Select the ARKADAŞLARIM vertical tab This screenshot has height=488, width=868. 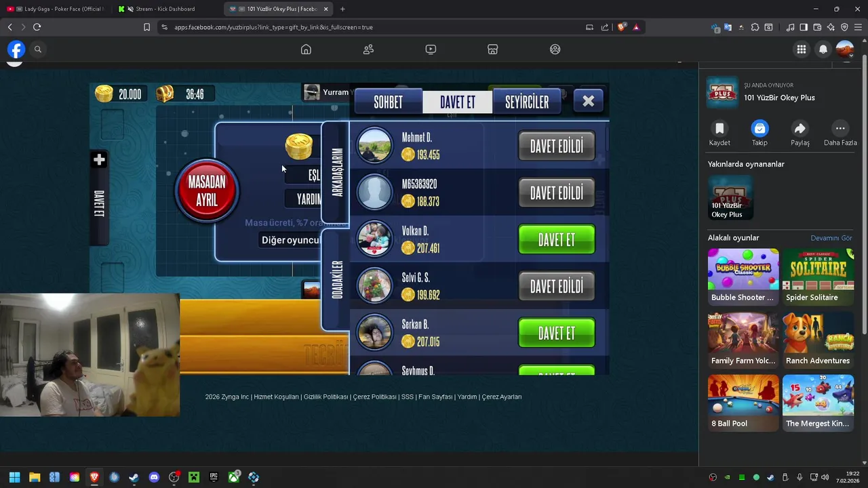click(336, 172)
